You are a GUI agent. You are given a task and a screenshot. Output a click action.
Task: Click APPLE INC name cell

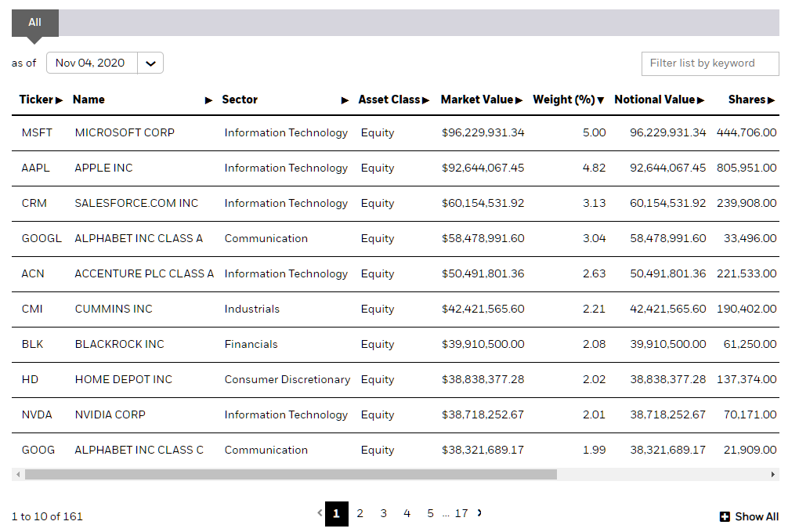103,168
